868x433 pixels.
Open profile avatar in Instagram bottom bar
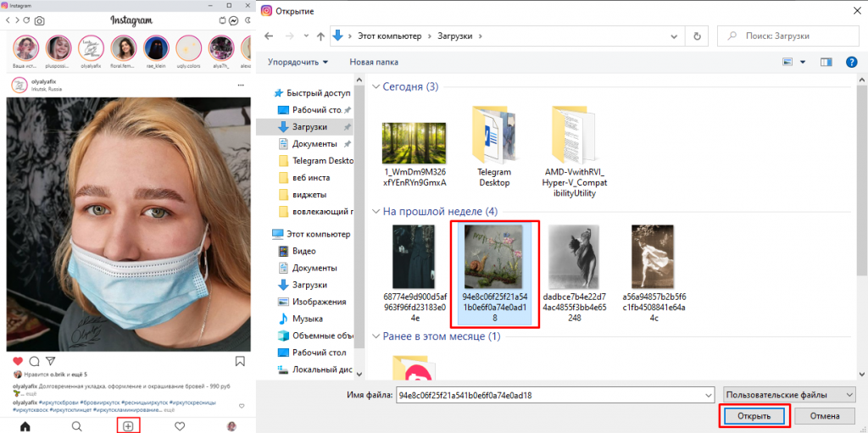pos(231,426)
